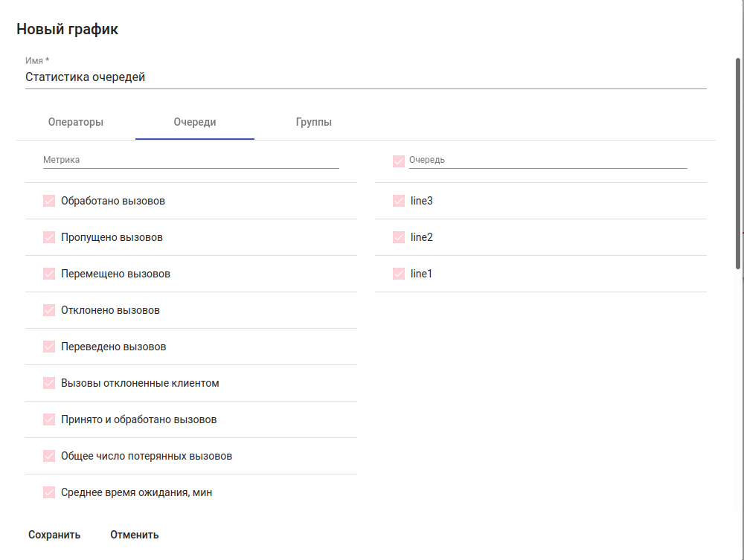Toggle the select-all 'Очередь' header checkbox

pos(399,160)
